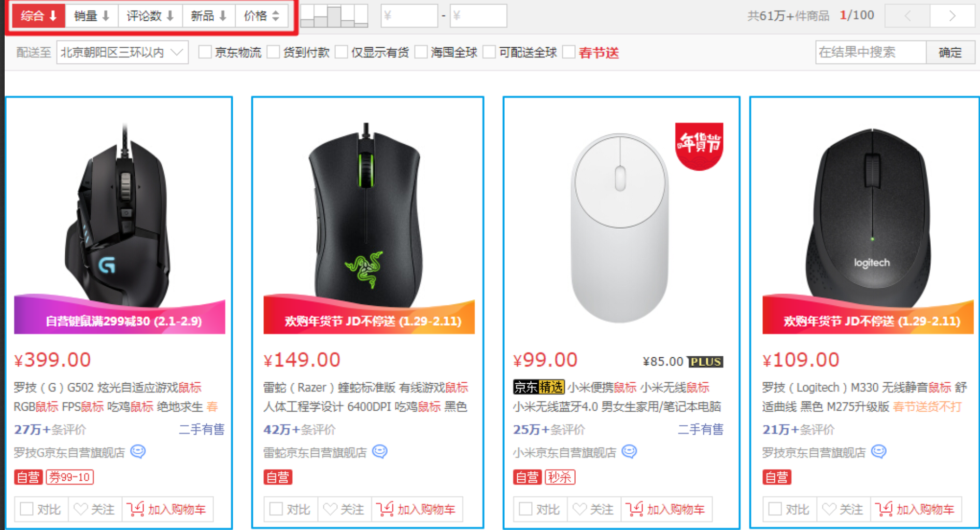Sort results by 价格

click(262, 16)
